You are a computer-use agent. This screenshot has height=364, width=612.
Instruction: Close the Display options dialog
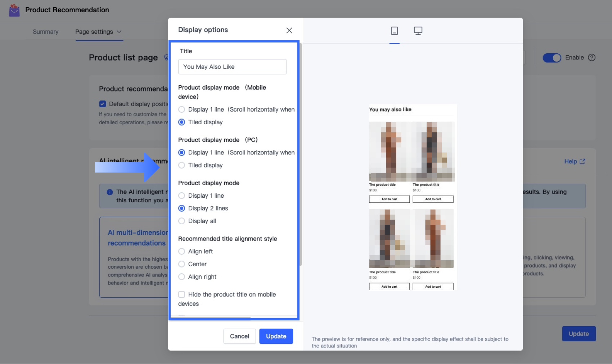(x=289, y=30)
